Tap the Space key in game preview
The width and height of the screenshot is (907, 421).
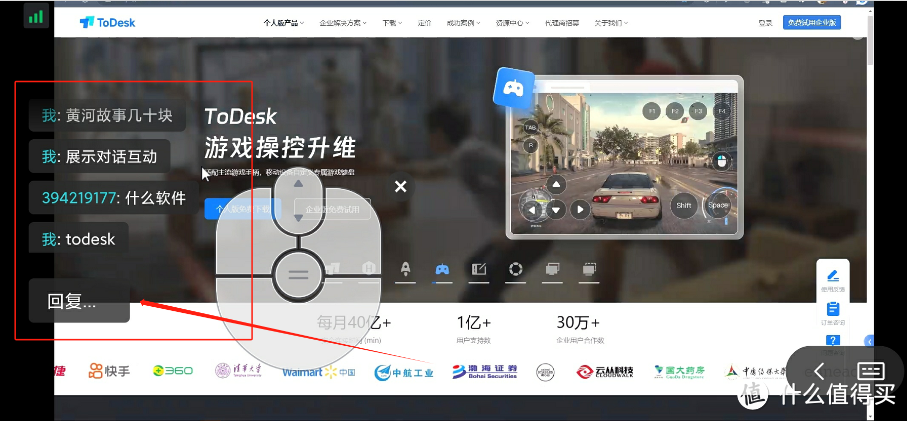(x=718, y=205)
